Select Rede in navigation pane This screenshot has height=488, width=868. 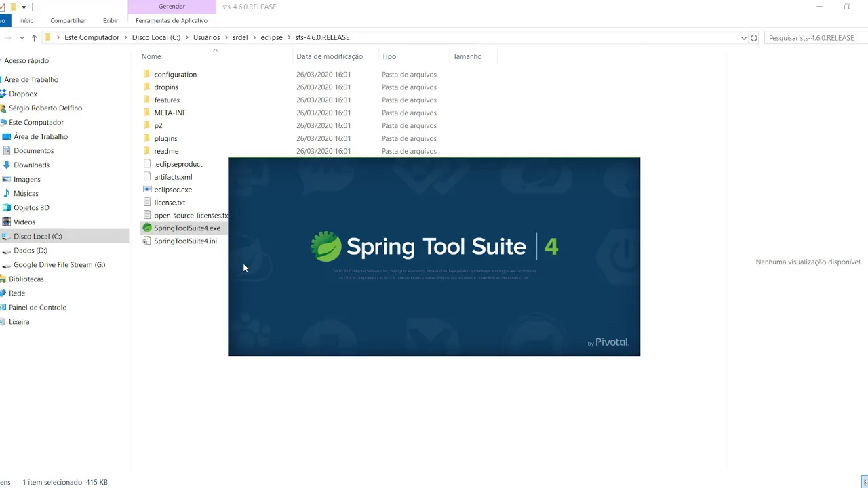pyautogui.click(x=17, y=293)
